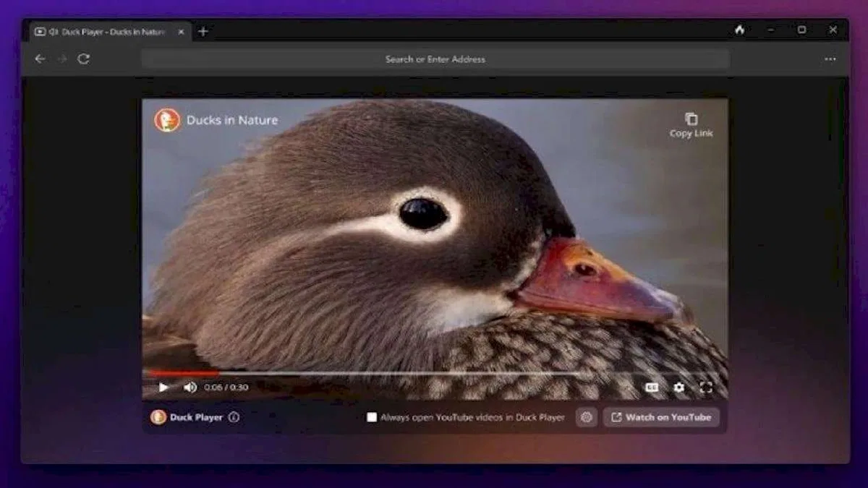Viewport: 868px width, 488px height.
Task: Copy the video link
Action: click(x=691, y=125)
